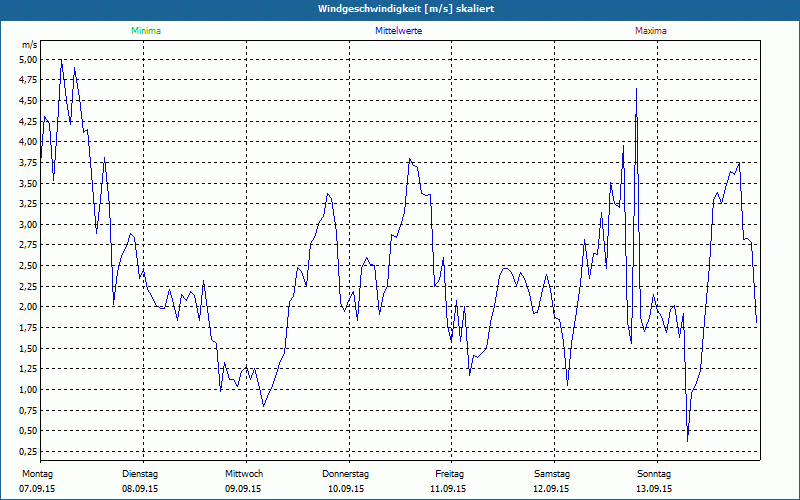
Task: Click the 4,75 y-axis value
Action: [29, 80]
